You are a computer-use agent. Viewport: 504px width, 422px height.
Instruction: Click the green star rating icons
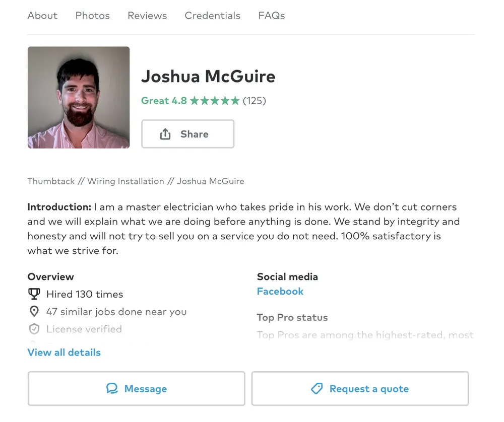point(215,101)
